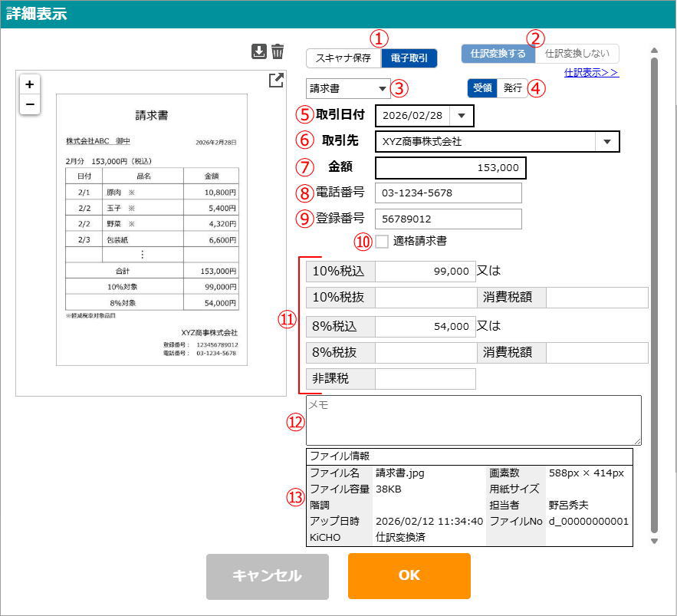Screen dimensions: 677x616
Task: Select the 仕訳変換する option
Action: coord(498,54)
